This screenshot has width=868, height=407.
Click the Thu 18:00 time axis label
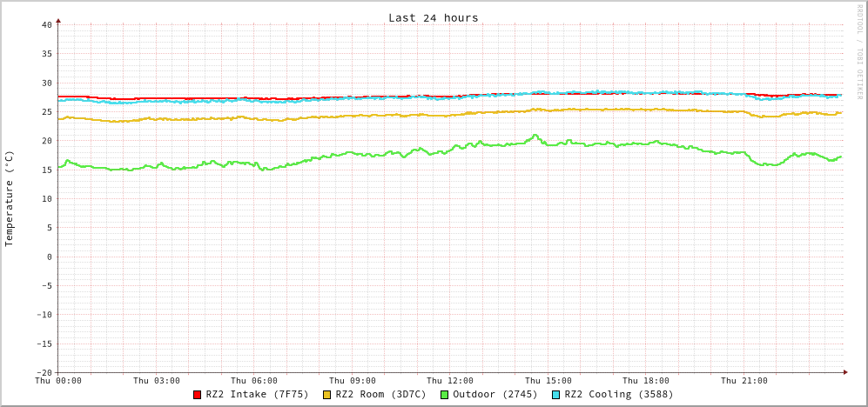pyautogui.click(x=646, y=381)
